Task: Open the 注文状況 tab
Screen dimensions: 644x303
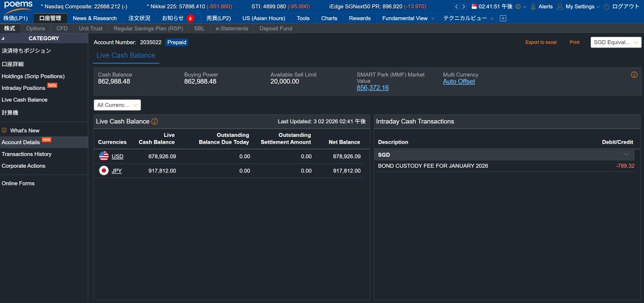Action: coord(140,18)
